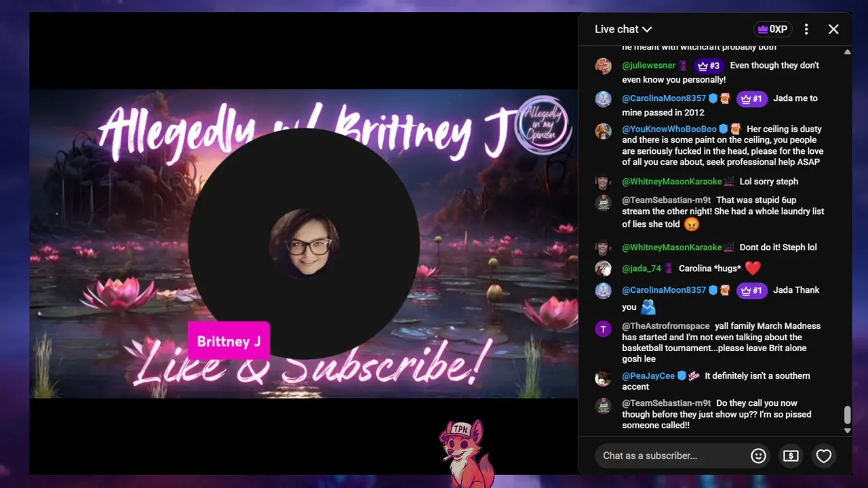
Task: Open @juliewesner's avatar in chat
Action: (603, 66)
